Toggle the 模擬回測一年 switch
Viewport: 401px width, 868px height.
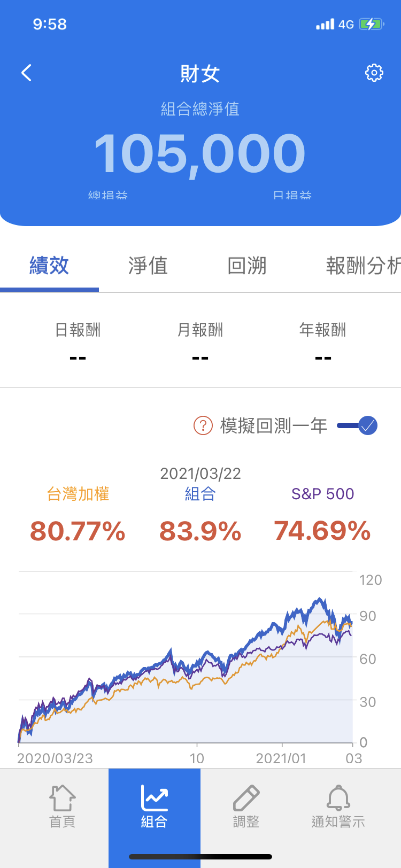tap(358, 426)
